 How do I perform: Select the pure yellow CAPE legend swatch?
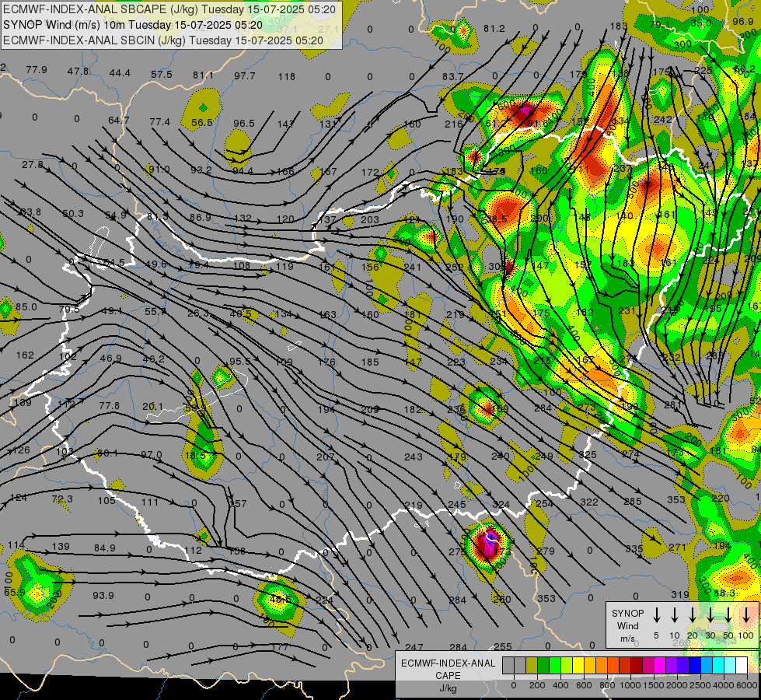point(578,666)
